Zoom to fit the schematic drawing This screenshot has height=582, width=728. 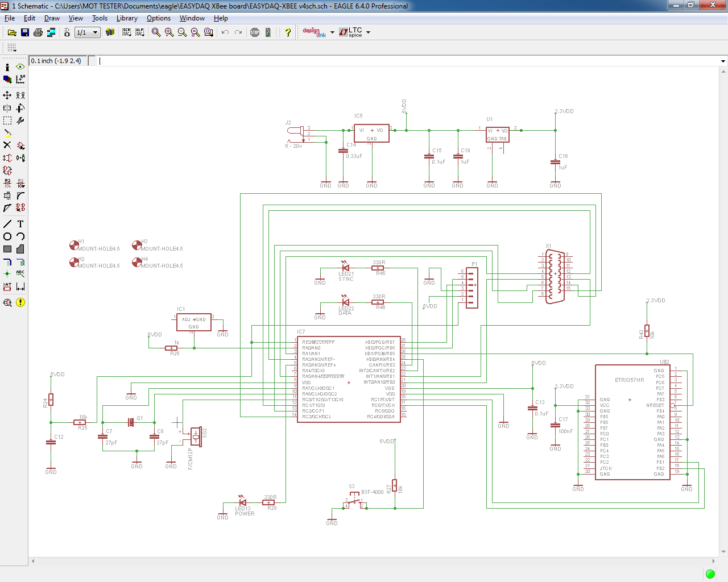pos(155,32)
